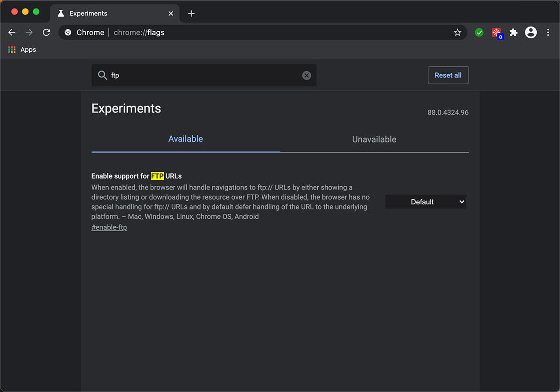
Task: Click the forward navigation arrow
Action: click(29, 32)
